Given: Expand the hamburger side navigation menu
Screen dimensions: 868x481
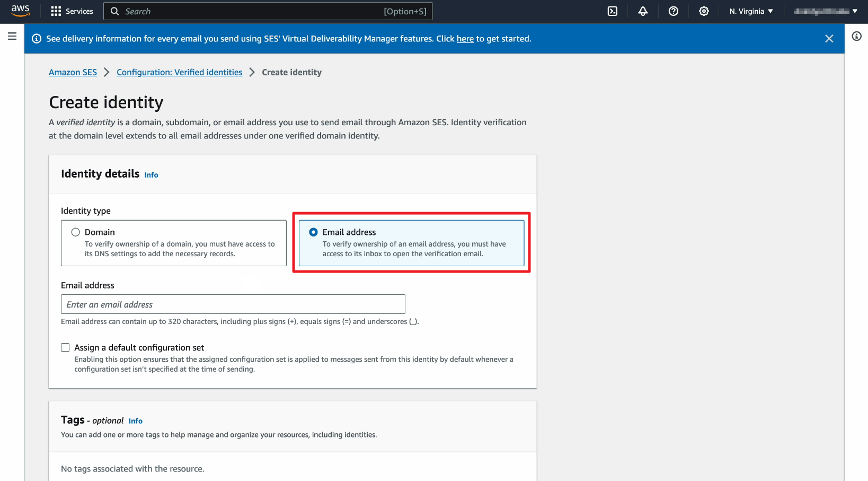Looking at the screenshot, I should coord(12,36).
